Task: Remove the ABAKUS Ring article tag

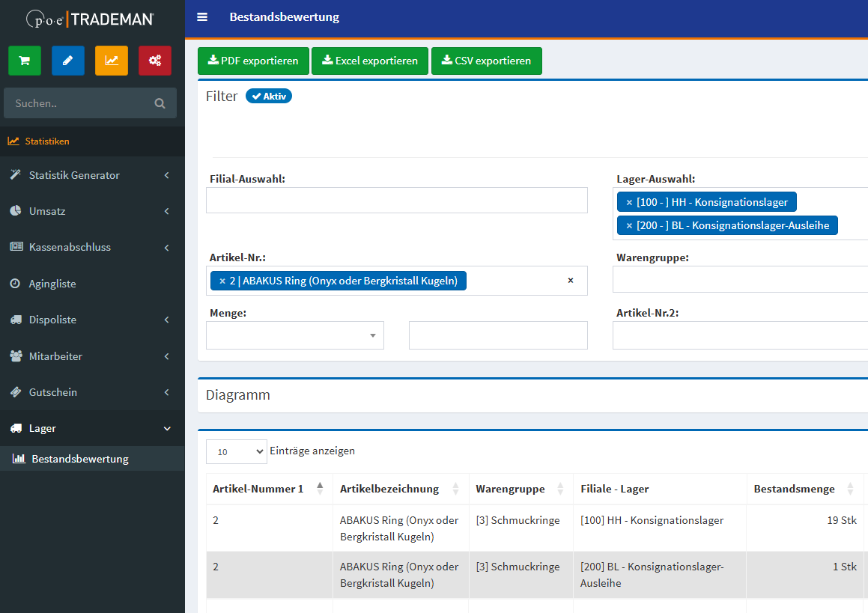Action: click(x=222, y=281)
